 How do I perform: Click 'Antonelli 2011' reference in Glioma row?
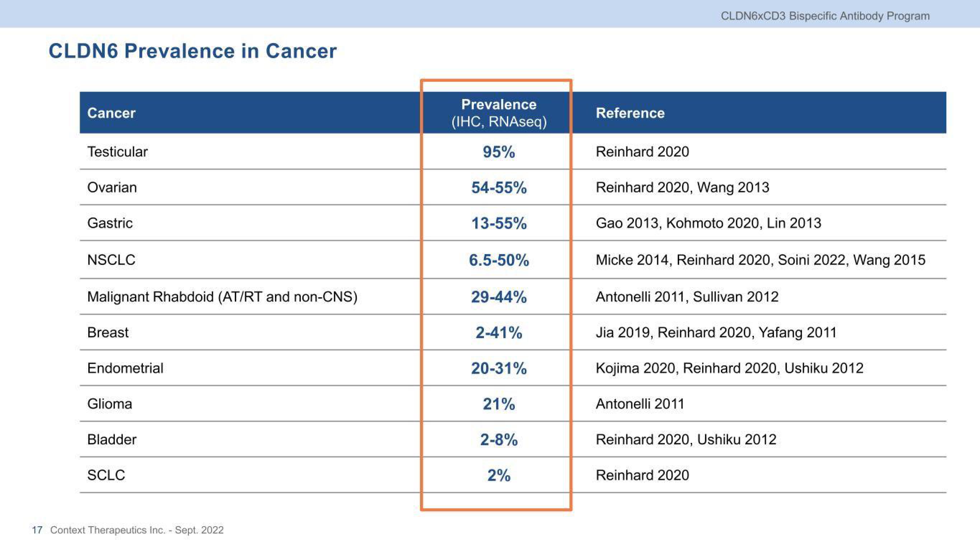click(x=640, y=404)
